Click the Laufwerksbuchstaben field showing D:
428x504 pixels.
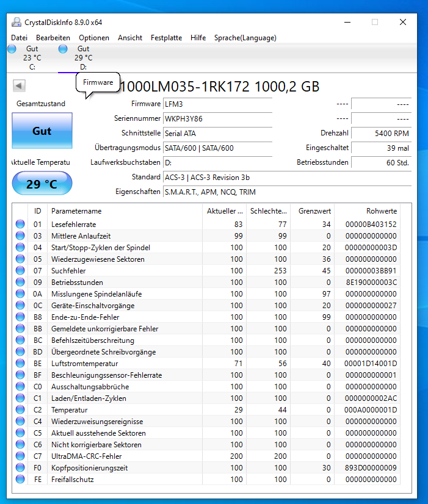point(218,163)
